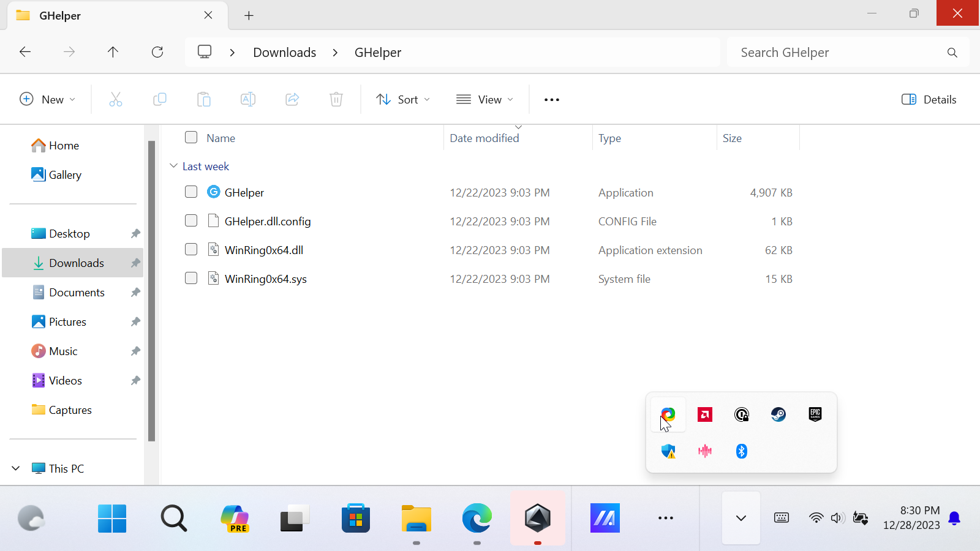Open the View dropdown
Image resolution: width=980 pixels, height=551 pixels.
(485, 99)
